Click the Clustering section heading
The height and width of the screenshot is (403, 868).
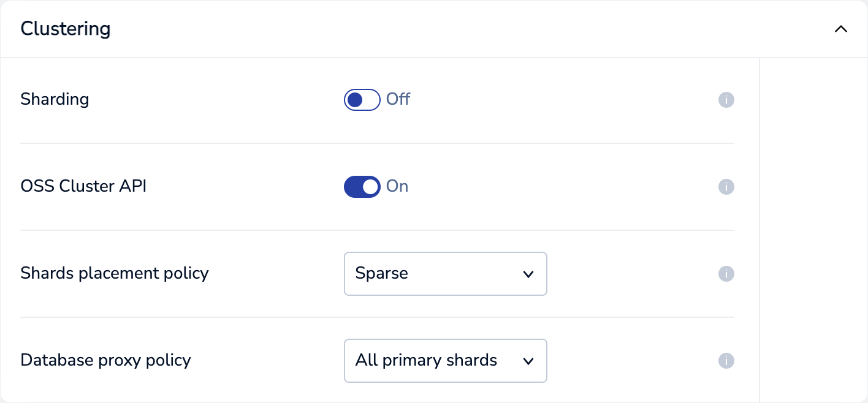pyautogui.click(x=66, y=29)
